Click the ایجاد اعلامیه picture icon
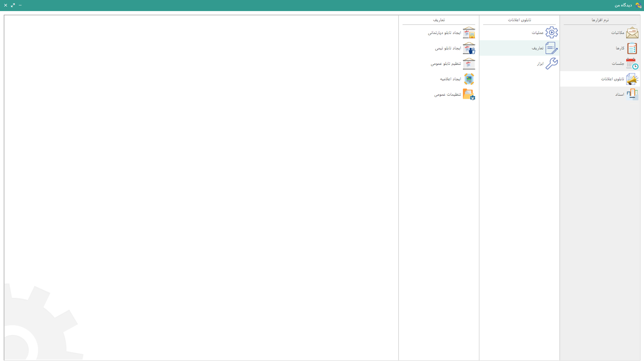 (x=469, y=79)
